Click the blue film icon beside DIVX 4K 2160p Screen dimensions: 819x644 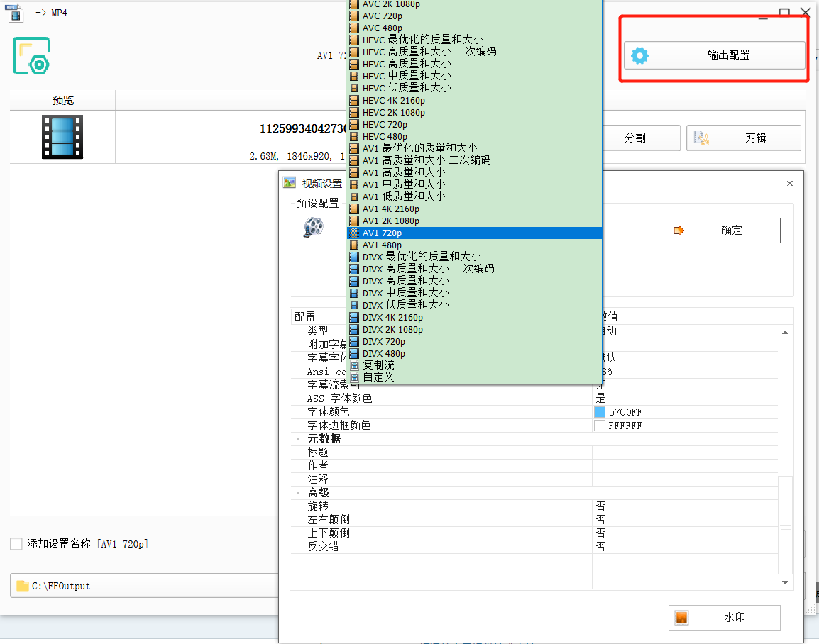tap(354, 317)
